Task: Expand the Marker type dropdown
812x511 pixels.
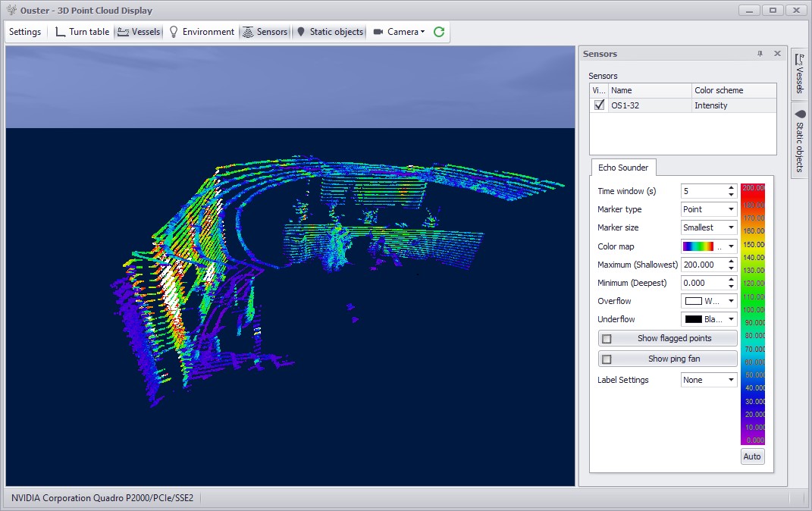Action: pos(709,209)
